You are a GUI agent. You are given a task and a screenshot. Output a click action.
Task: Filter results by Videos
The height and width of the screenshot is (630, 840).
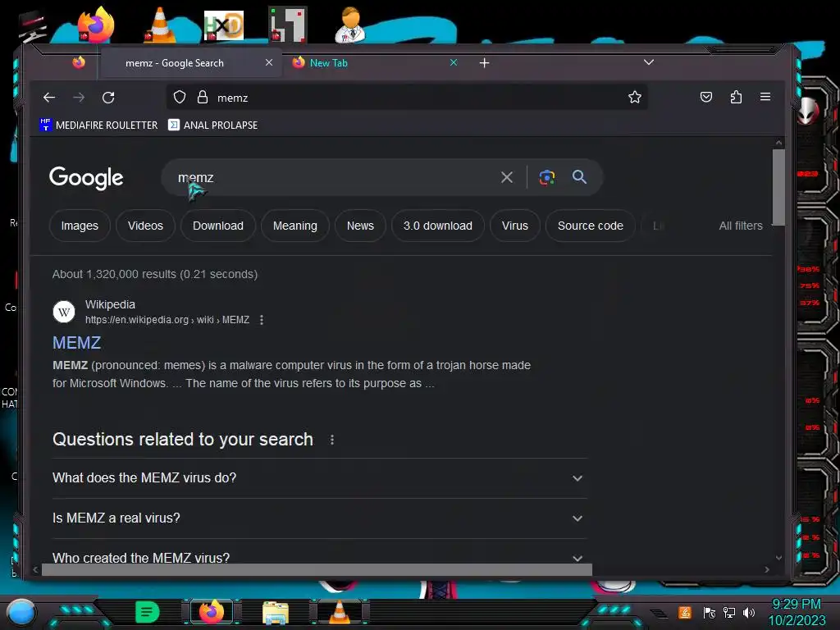tap(145, 226)
